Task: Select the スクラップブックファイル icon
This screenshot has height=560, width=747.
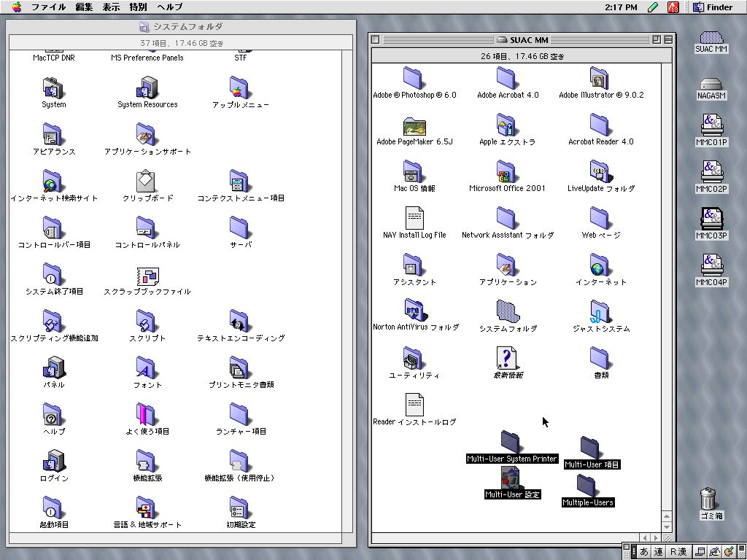Action: point(147,276)
